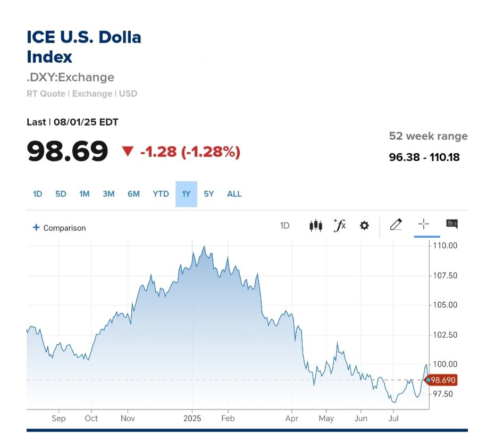Click the ICE U.S. Dollar Index title
Image resolution: width=504 pixels, height=433 pixels.
pos(84,47)
